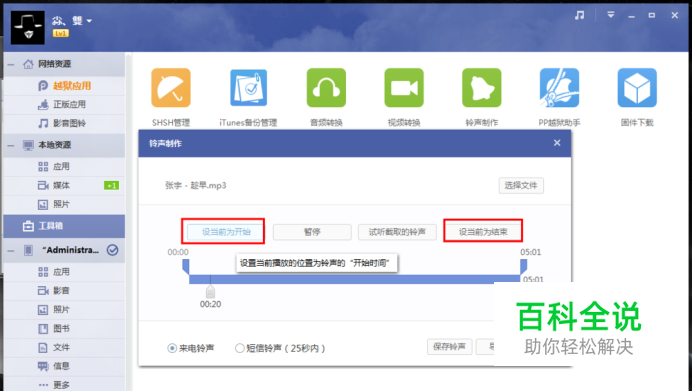Close the 铃声制作 dialog
692x391 pixels.
557,143
